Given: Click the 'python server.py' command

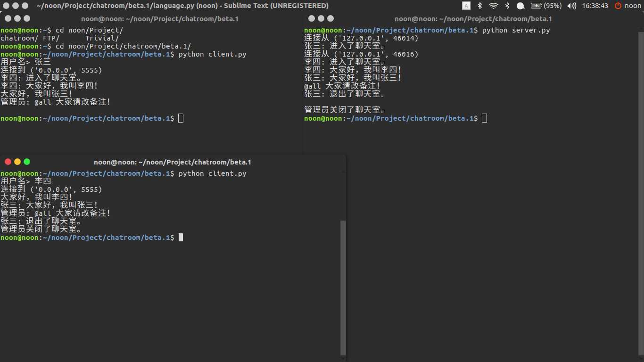Looking at the screenshot, I should [516, 30].
